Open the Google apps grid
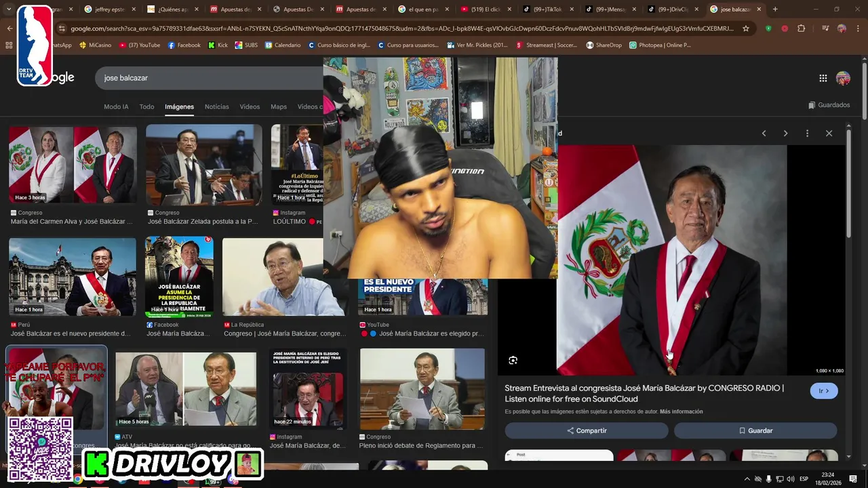 pos(823,78)
